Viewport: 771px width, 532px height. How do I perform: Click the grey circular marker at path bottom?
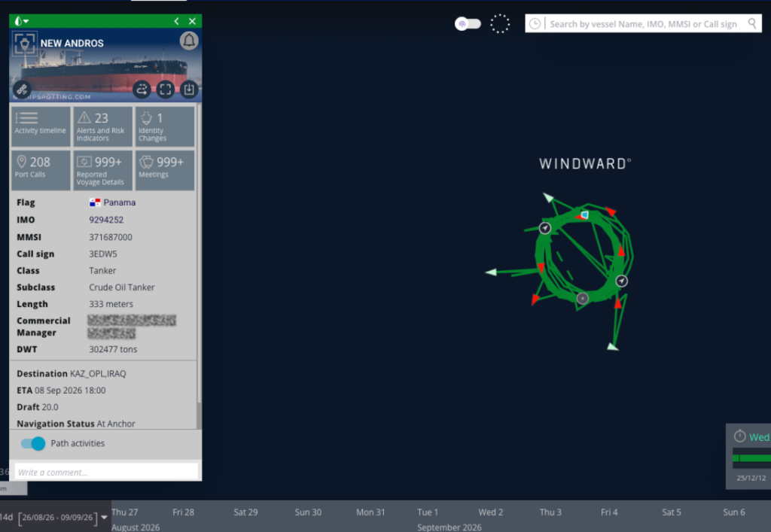tap(582, 298)
